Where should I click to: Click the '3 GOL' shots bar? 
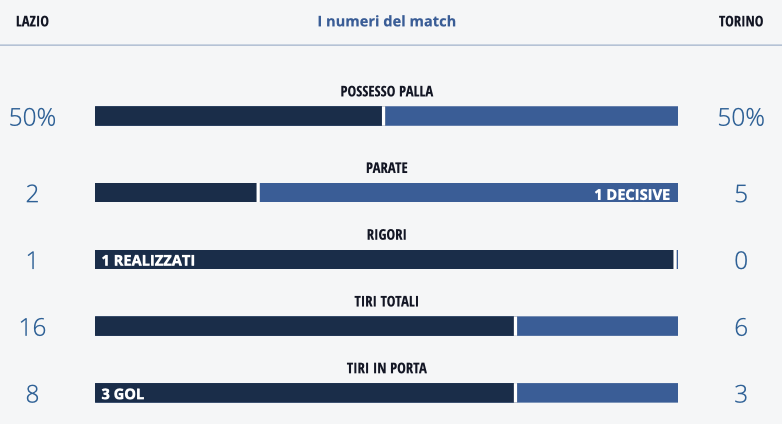pos(304,393)
